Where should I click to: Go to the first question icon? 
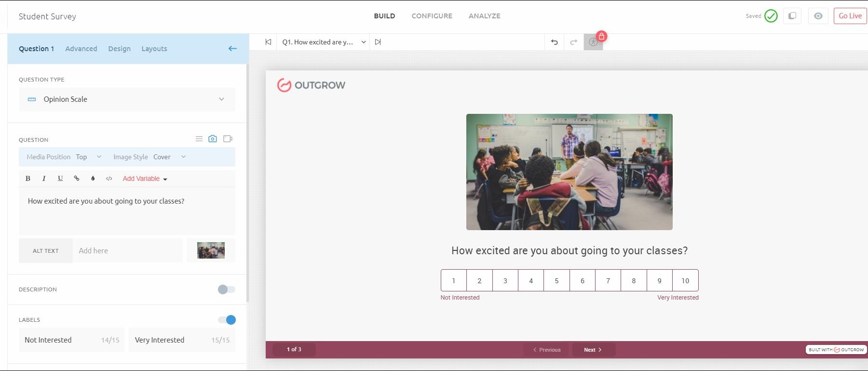click(x=268, y=42)
